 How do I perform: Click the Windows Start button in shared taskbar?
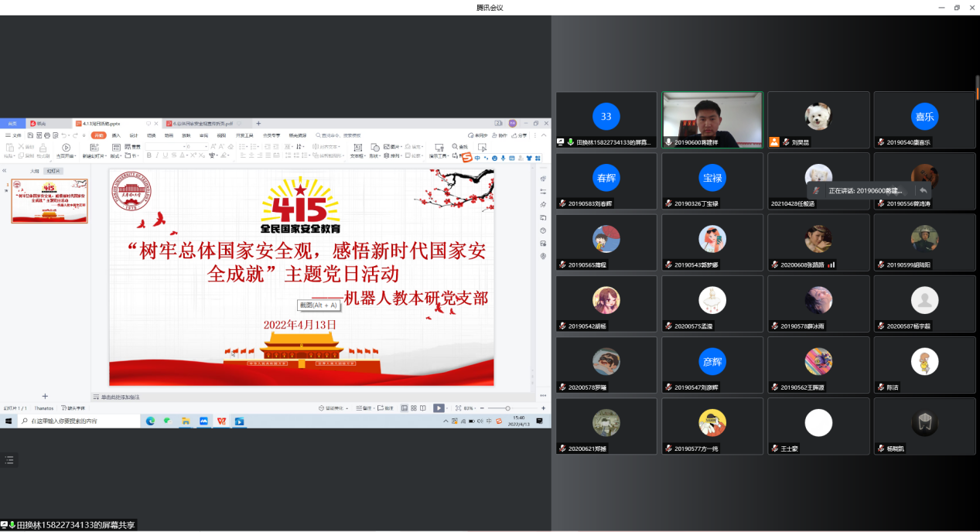(x=9, y=421)
